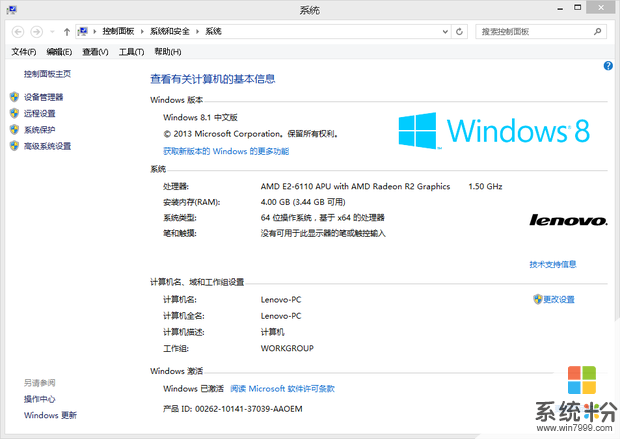
Task: Open 系统保护 link
Action: (40, 130)
